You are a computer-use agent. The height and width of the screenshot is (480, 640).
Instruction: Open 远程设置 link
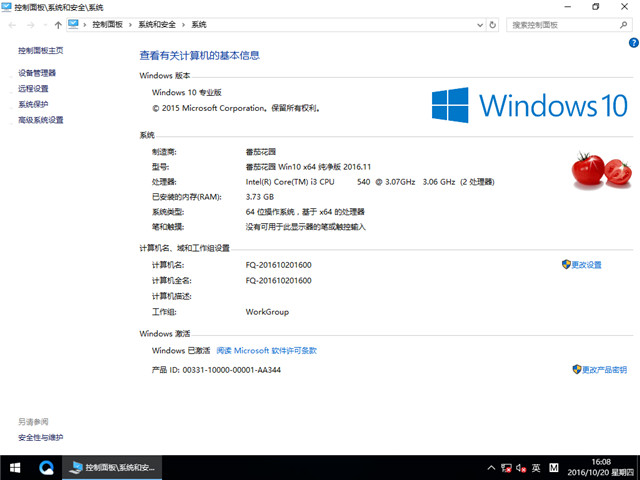(x=33, y=89)
